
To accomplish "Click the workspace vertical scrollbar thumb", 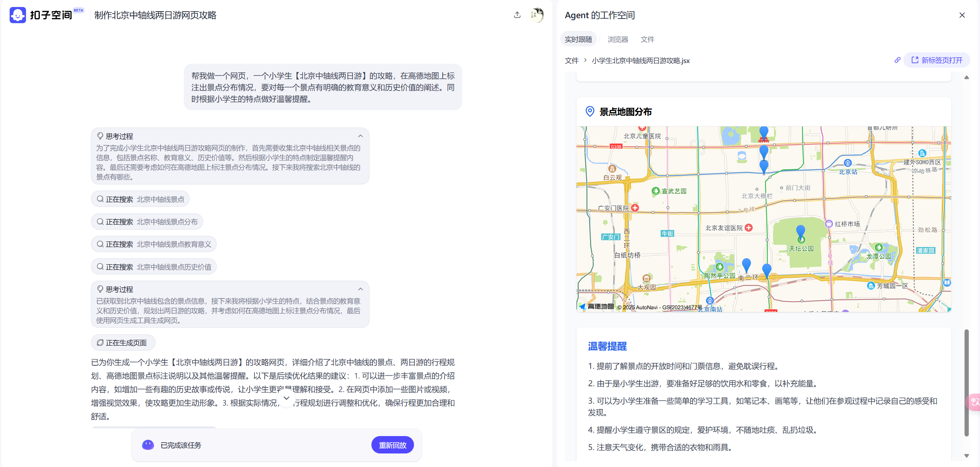I will click(966, 383).
